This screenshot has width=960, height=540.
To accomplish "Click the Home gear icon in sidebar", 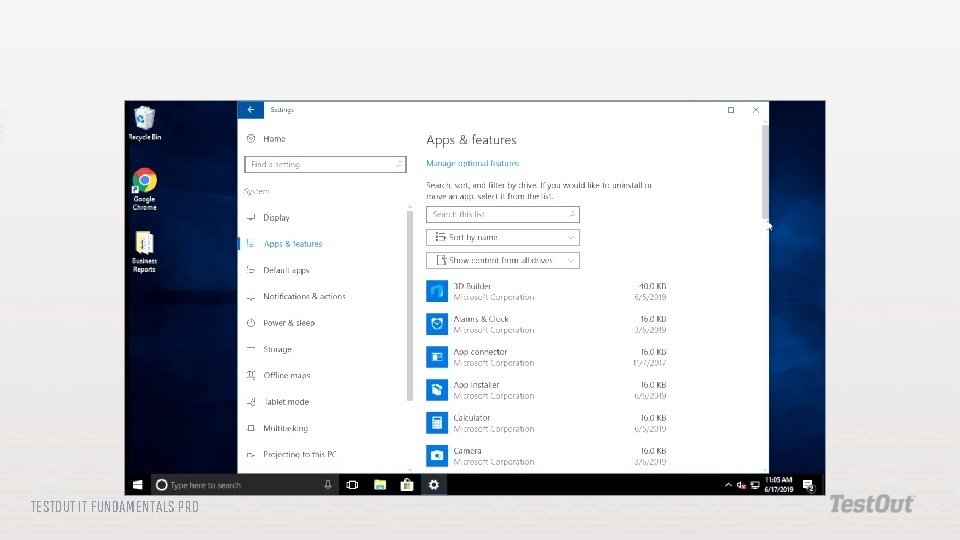I will tap(251, 139).
